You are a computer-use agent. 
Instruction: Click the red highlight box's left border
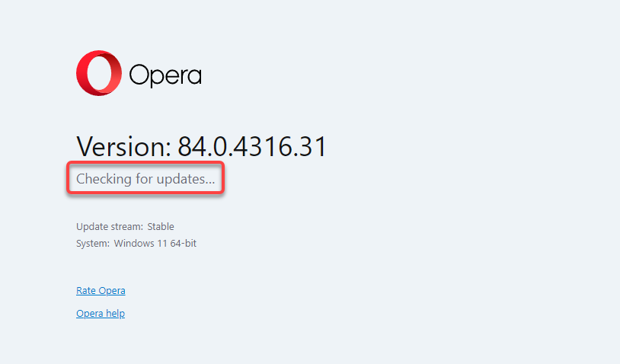68,180
